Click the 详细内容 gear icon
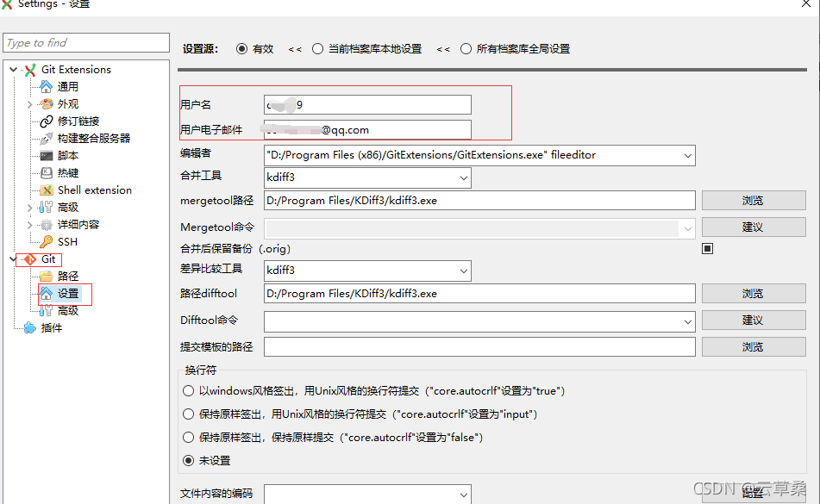 click(47, 225)
